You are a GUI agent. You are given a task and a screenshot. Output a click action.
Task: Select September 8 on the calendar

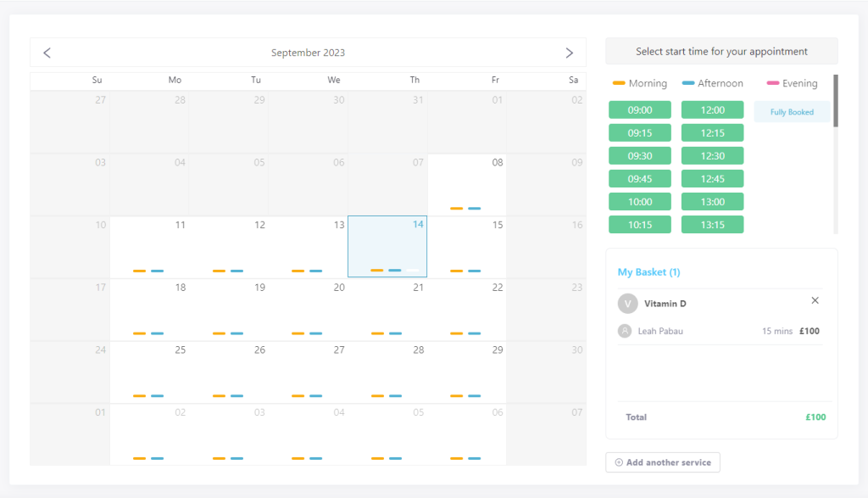(467, 184)
